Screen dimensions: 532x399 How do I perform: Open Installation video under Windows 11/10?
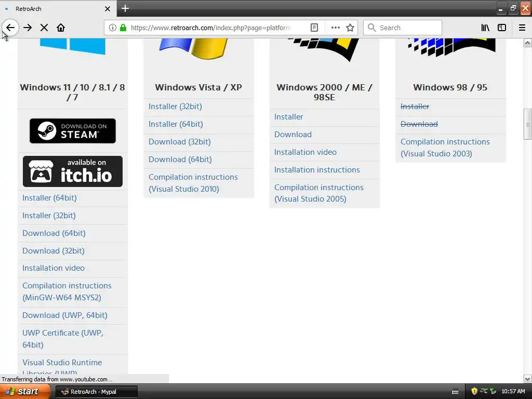pos(54,268)
